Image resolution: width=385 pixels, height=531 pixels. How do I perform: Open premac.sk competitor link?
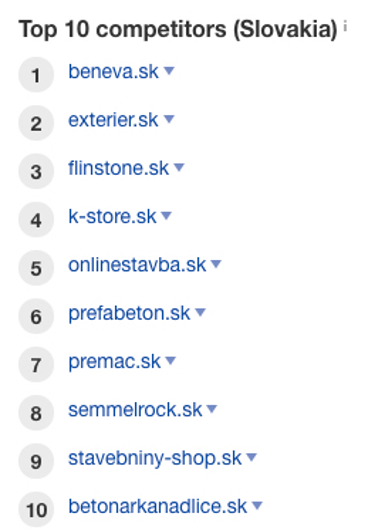(x=114, y=362)
